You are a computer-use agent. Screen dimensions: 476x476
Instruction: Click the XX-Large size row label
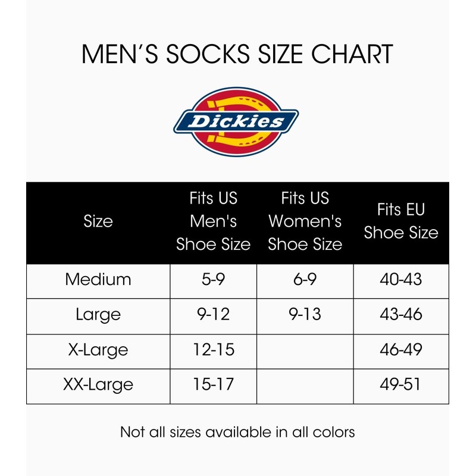[98, 384]
